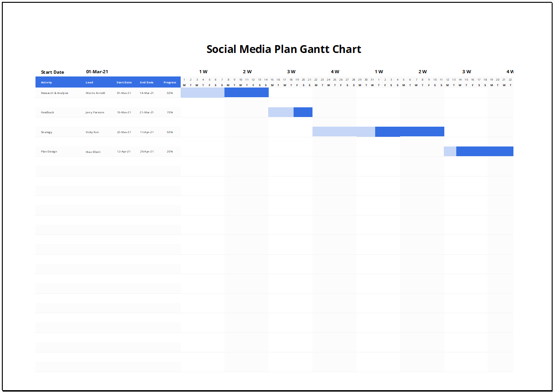Viewport: 554px width, 392px height.
Task: Select the Jerry Parsons lead cell
Action: tap(95, 112)
